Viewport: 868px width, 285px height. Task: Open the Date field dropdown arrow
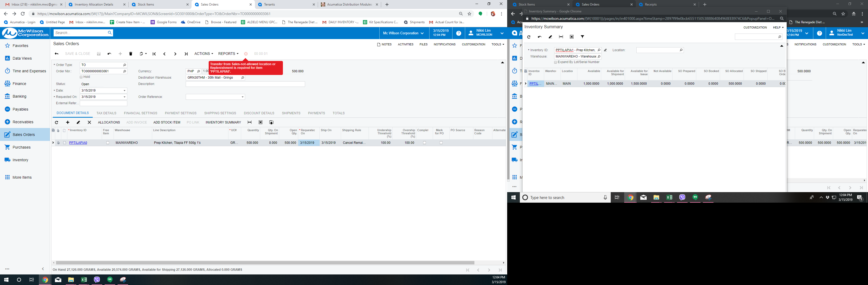coord(125,91)
